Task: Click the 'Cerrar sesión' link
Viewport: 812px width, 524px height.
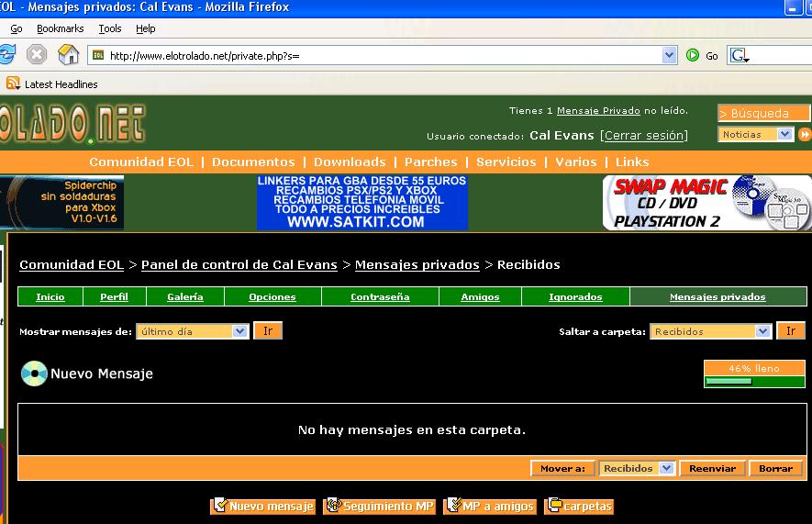Action: [644, 135]
